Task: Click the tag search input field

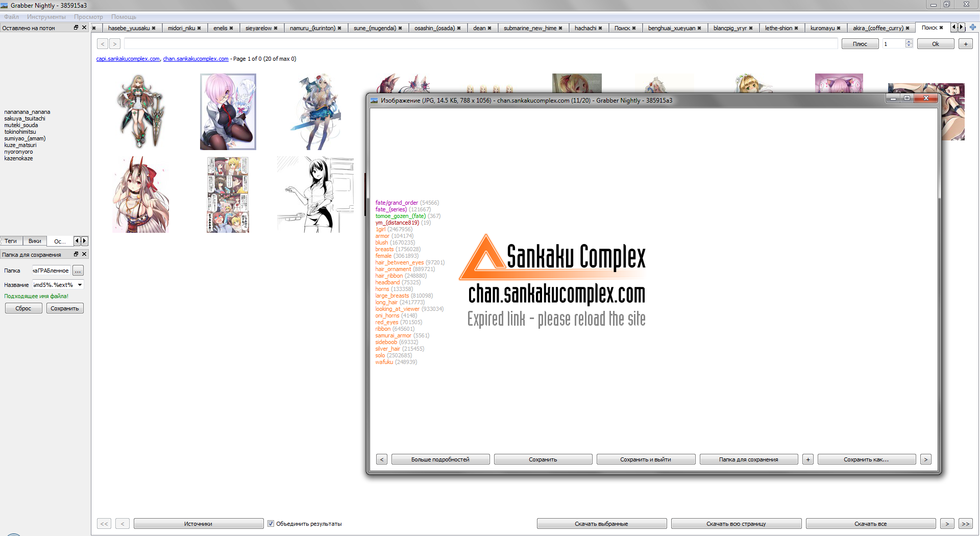Action: tap(481, 44)
